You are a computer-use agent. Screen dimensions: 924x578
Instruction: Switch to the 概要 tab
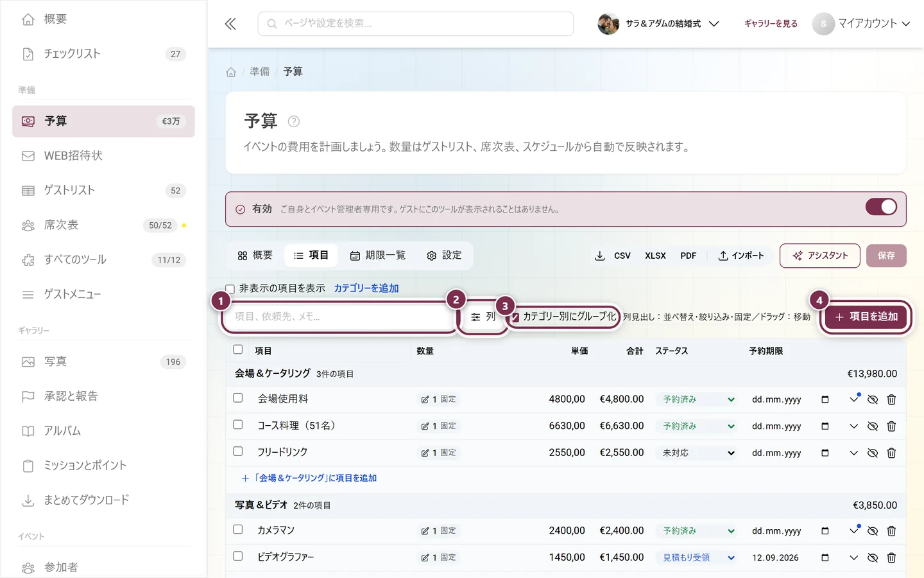(x=255, y=256)
